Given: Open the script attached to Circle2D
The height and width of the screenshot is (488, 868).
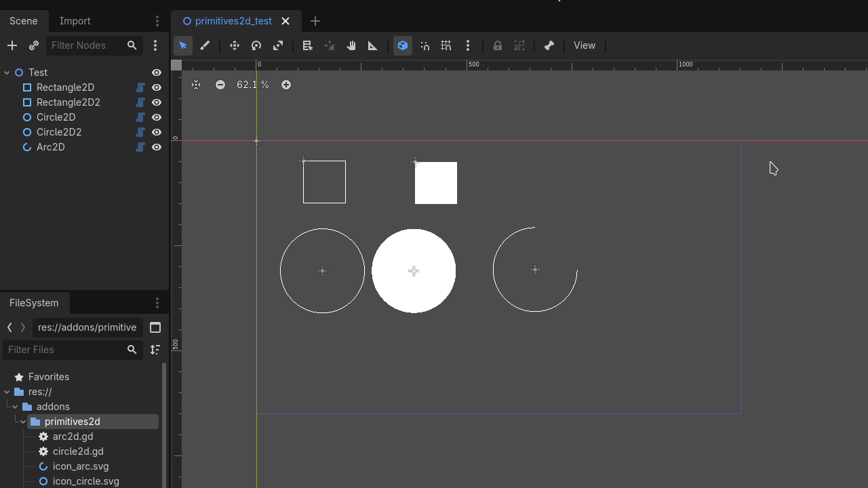Looking at the screenshot, I should tap(140, 117).
